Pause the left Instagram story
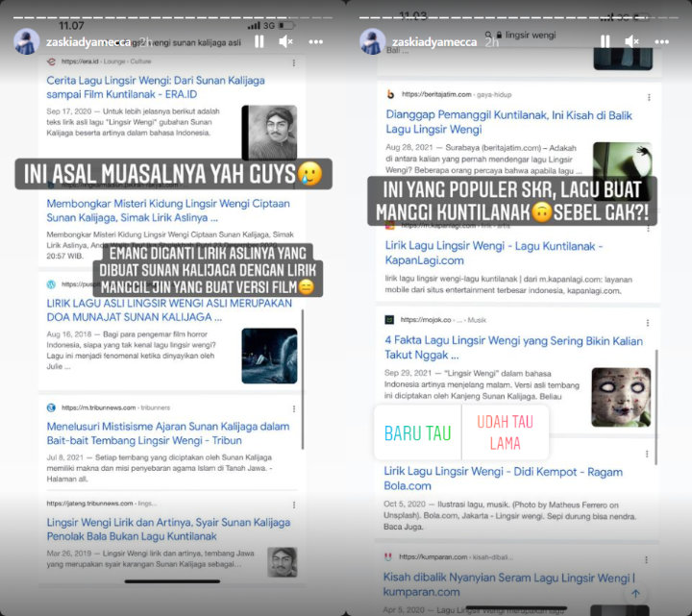Viewport: 692px width, 616px height. (x=259, y=42)
